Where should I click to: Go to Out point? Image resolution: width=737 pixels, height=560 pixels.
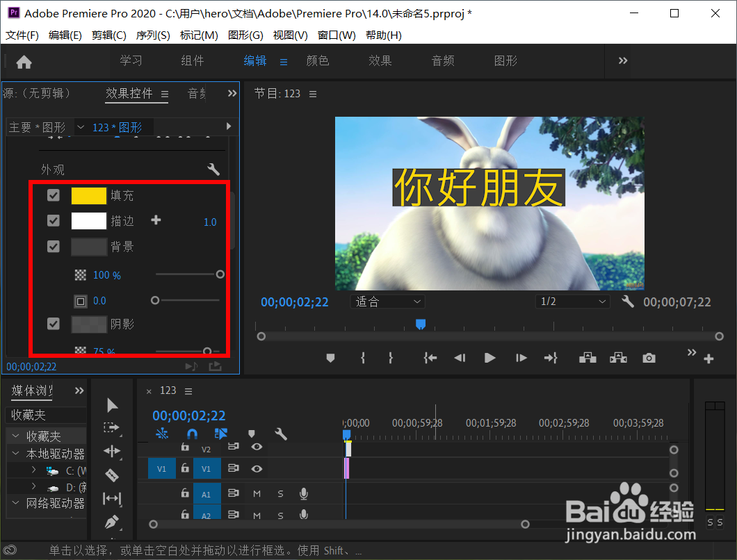(x=551, y=358)
